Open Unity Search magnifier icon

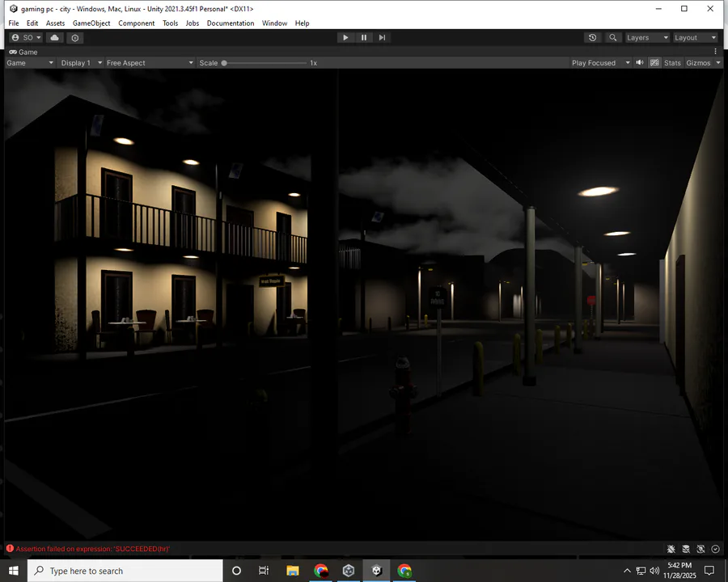point(613,38)
